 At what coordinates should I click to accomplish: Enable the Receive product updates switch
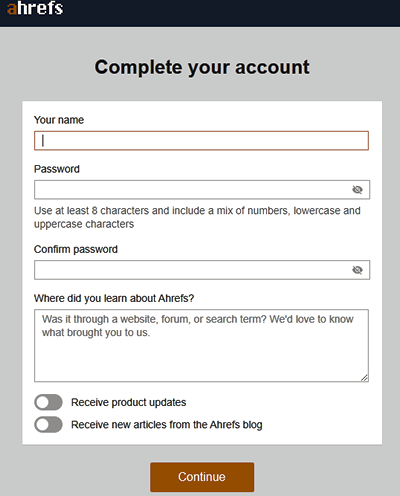click(x=48, y=402)
